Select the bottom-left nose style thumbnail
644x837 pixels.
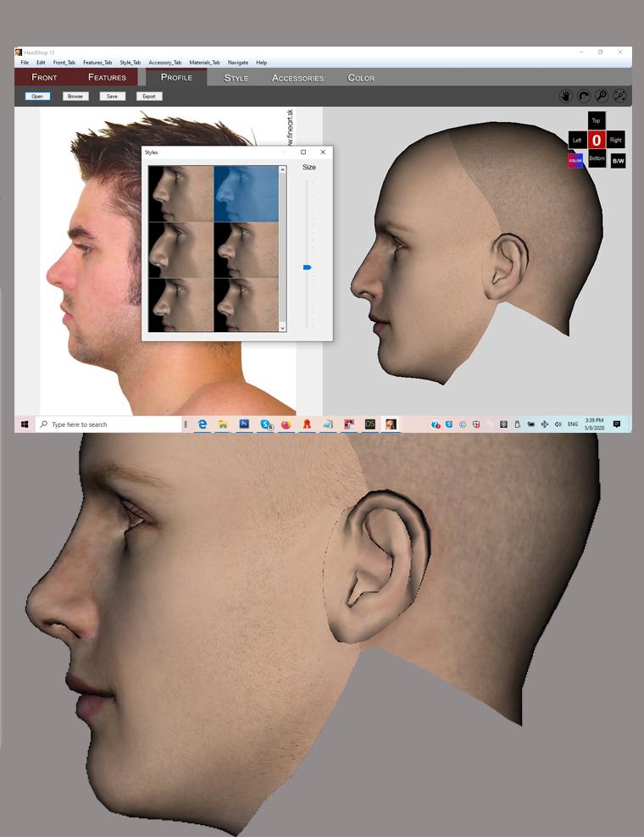[x=181, y=305]
